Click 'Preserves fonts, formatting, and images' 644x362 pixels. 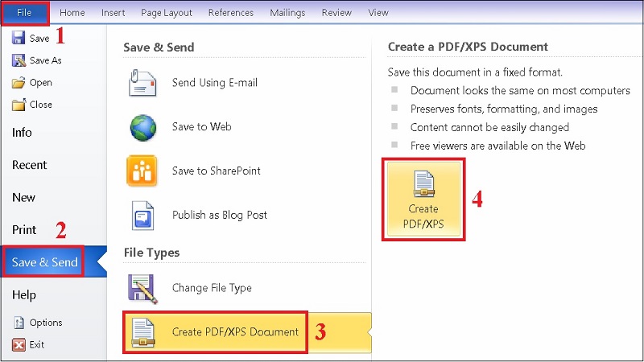click(x=504, y=109)
